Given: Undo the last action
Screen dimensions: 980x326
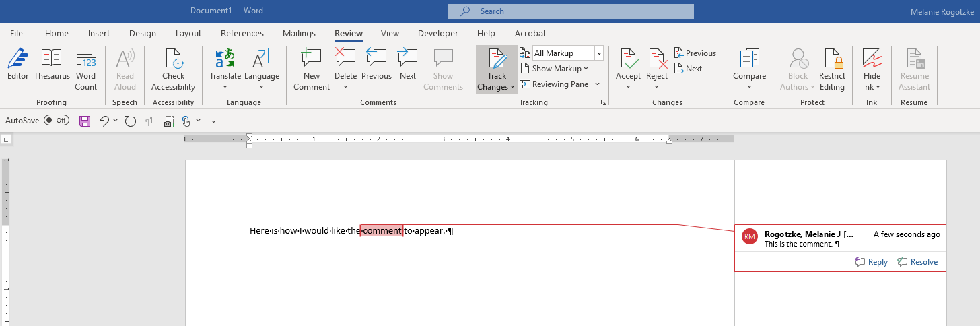Looking at the screenshot, I should point(104,121).
